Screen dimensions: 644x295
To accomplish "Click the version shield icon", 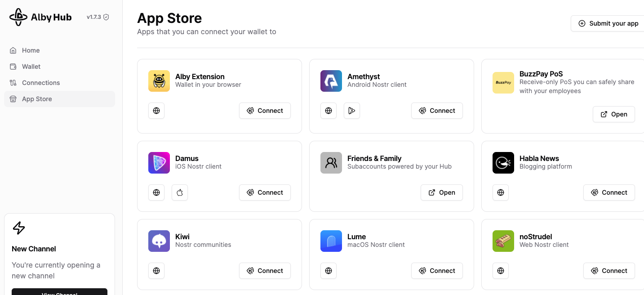I will pos(106,17).
